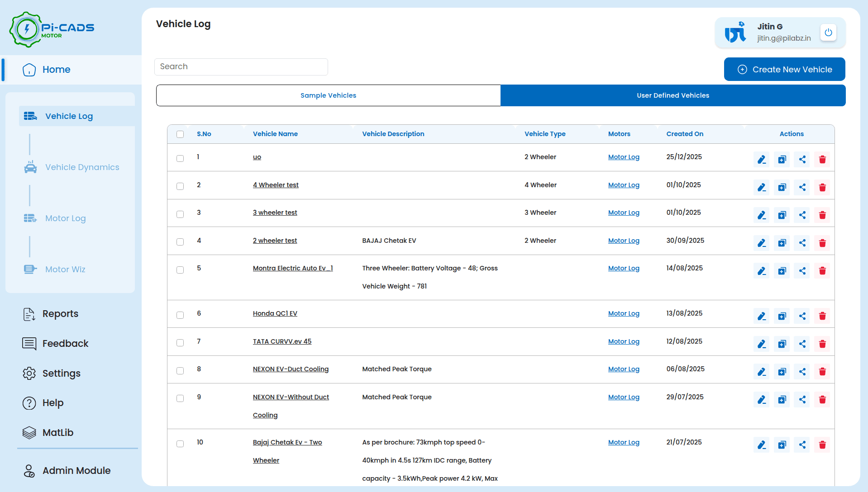Duplicate the Montra Electric Auto Ev vehicle
This screenshot has height=492, width=868.
(782, 271)
